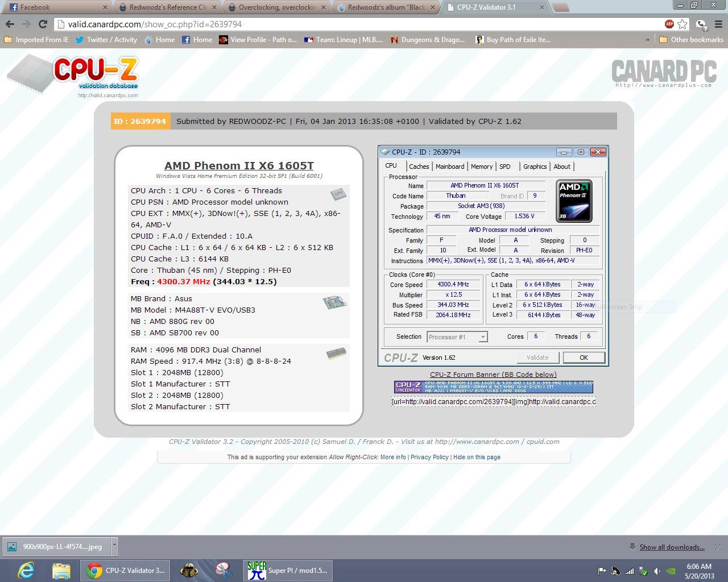Click the Action Center flag tray icon
Image resolution: width=728 pixels, height=582 pixels.
602,571
